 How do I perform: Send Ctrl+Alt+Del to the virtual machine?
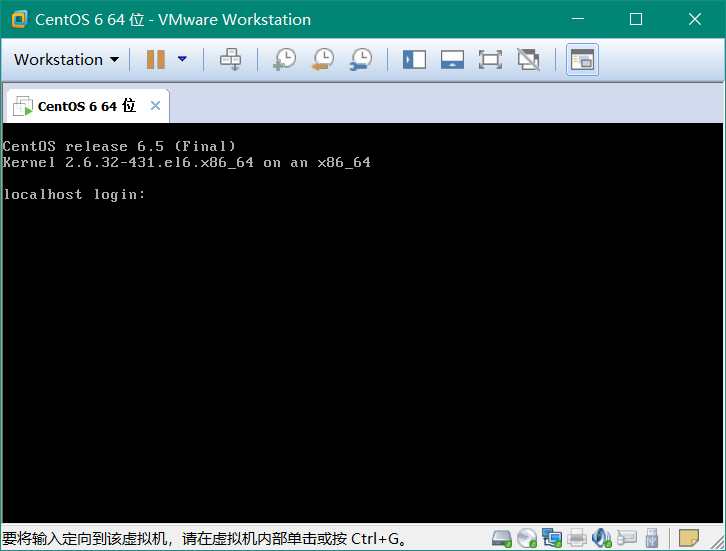[230, 60]
